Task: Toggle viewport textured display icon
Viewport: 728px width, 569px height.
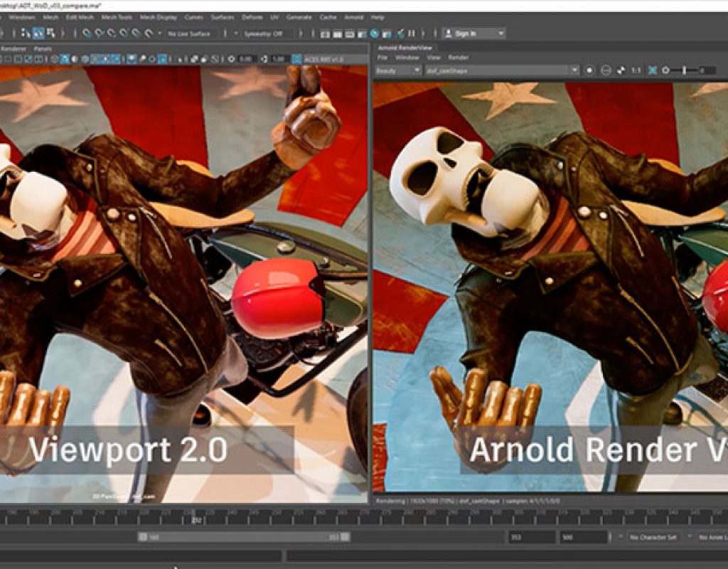Action: (85, 60)
